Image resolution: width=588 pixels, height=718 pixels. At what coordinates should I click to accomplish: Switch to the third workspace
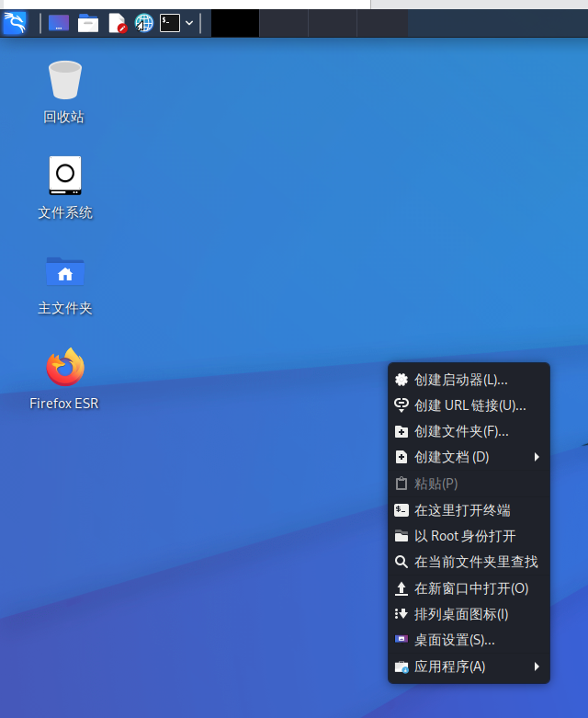tap(333, 23)
